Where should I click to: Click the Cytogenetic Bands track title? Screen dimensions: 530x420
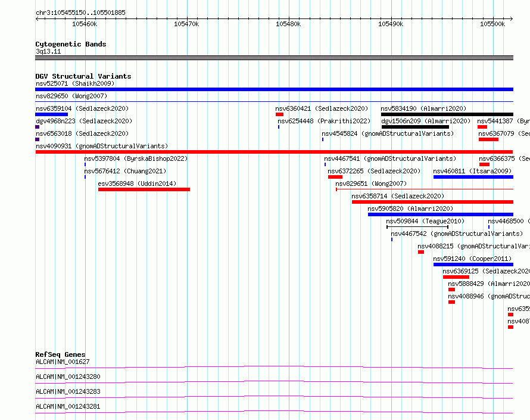click(71, 44)
